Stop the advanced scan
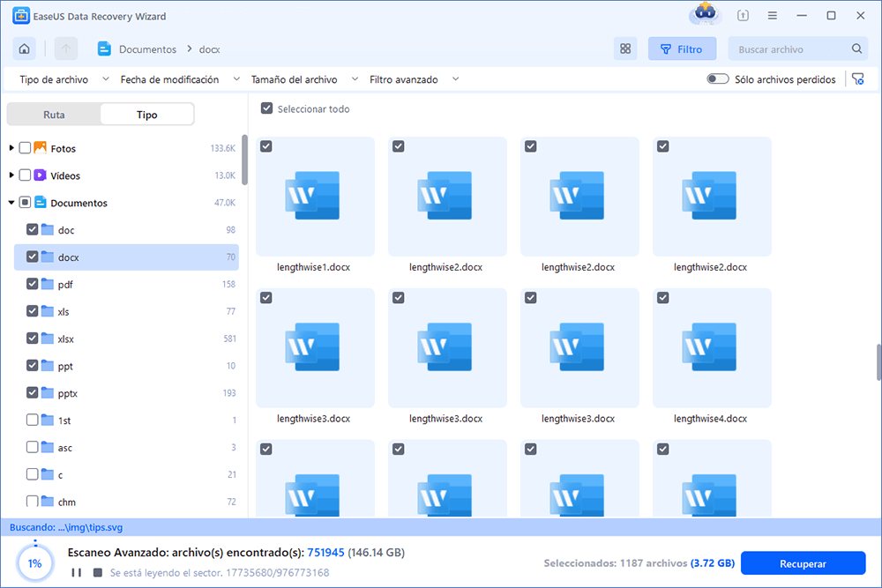The image size is (882, 588). pos(98,572)
